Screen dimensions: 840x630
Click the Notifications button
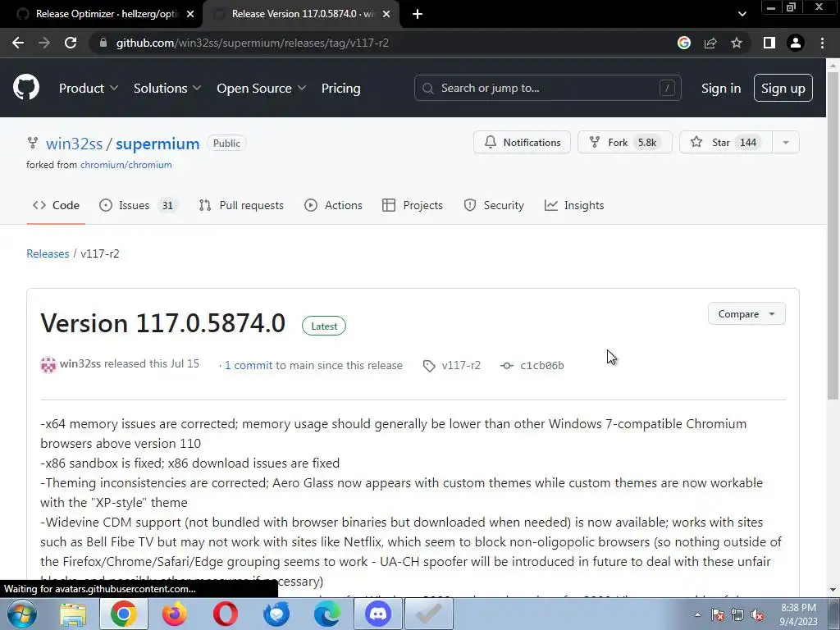pos(522,143)
